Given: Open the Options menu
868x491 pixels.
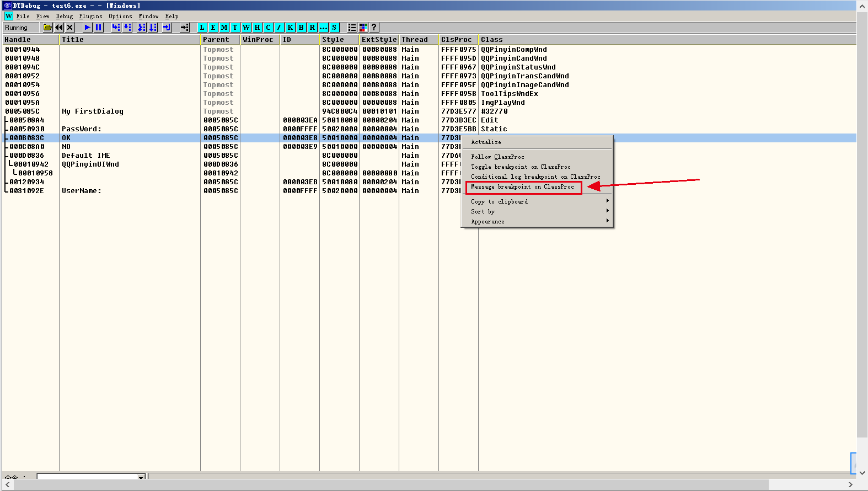Looking at the screenshot, I should coord(121,17).
